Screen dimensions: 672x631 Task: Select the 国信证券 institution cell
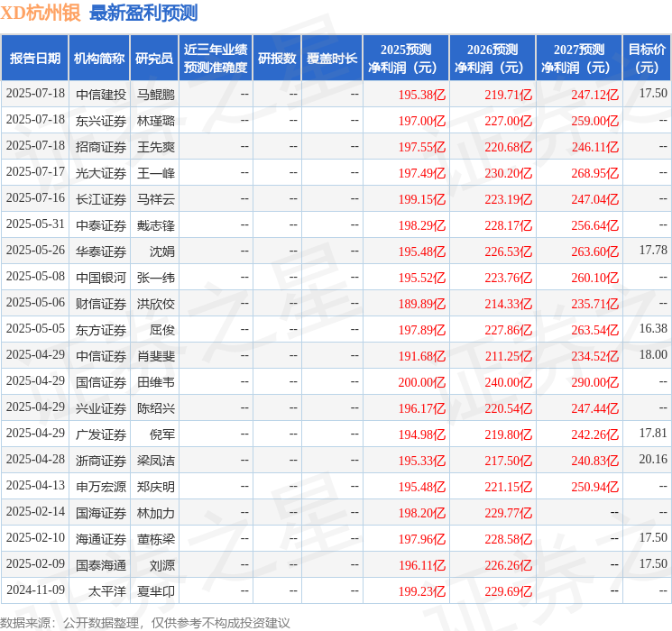[101, 382]
